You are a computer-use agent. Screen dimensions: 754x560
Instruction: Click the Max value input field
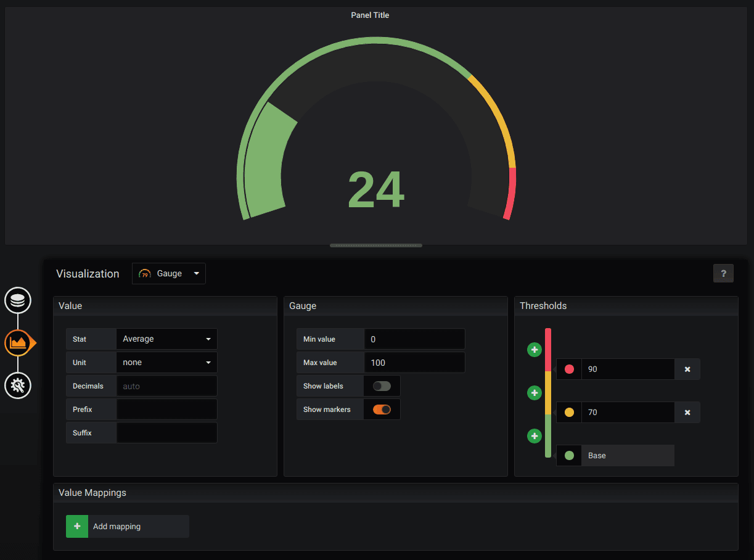pos(414,363)
